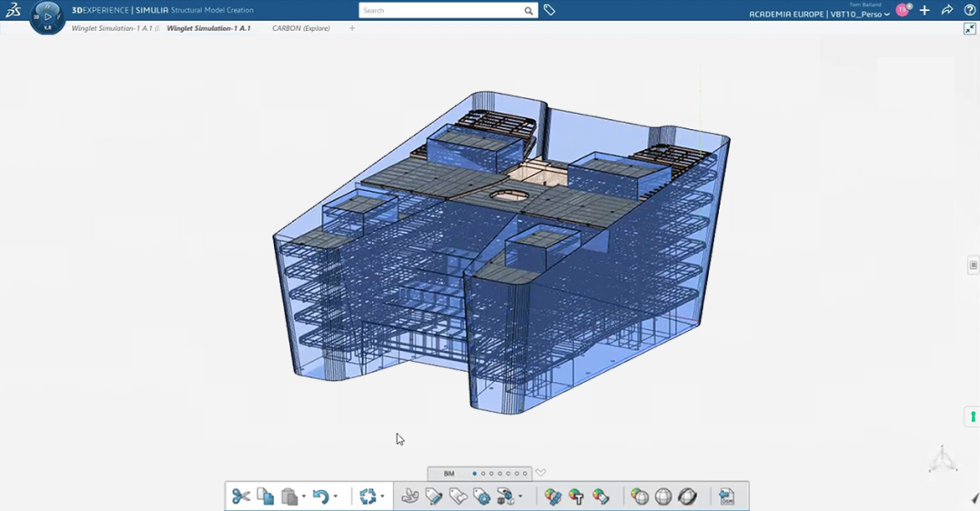Click the colored sphere with tag icon
The image size is (980, 511).
point(601,496)
